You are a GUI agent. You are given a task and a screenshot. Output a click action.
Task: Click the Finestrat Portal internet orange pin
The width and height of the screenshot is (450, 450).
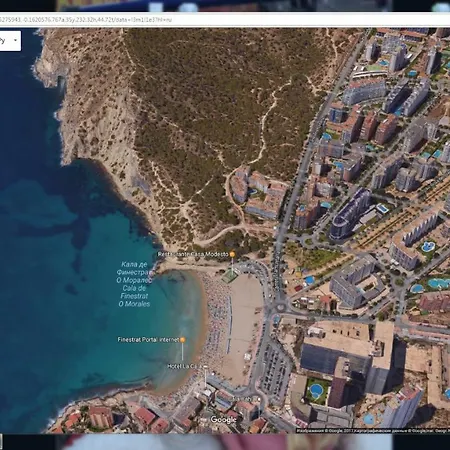click(182, 340)
